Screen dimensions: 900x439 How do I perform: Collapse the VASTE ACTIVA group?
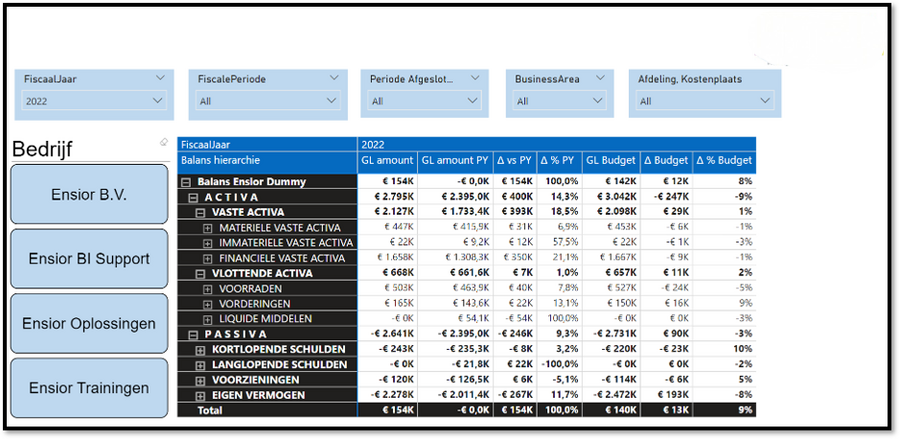tap(202, 212)
